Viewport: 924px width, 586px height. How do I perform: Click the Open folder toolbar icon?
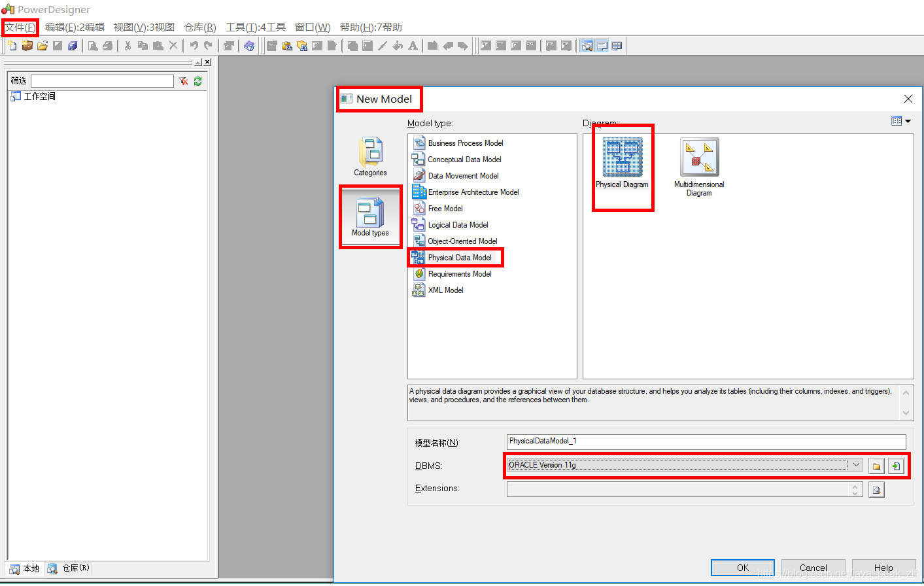43,46
